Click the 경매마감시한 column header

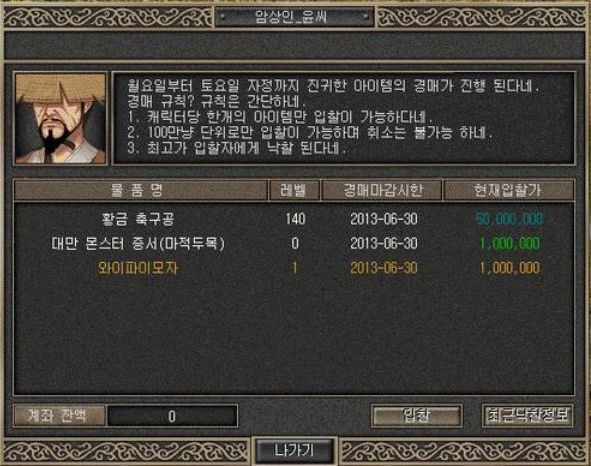click(x=381, y=190)
